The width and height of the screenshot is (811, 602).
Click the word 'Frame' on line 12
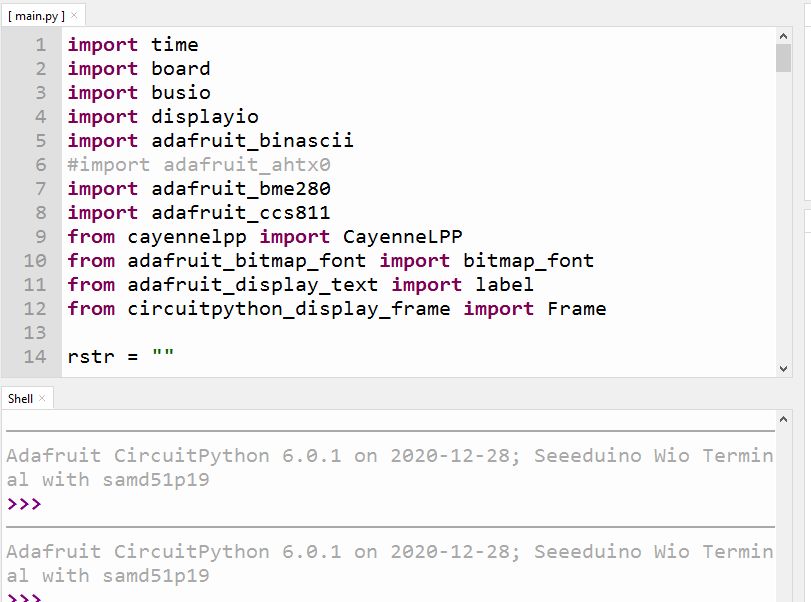[576, 309]
